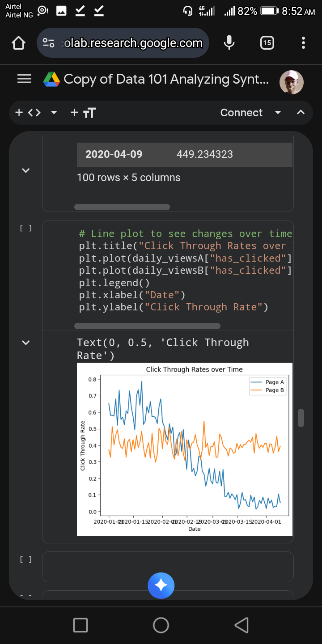This screenshot has width=322, height=644.
Task: Open the tab switcher showing 15 tabs
Action: point(267,43)
